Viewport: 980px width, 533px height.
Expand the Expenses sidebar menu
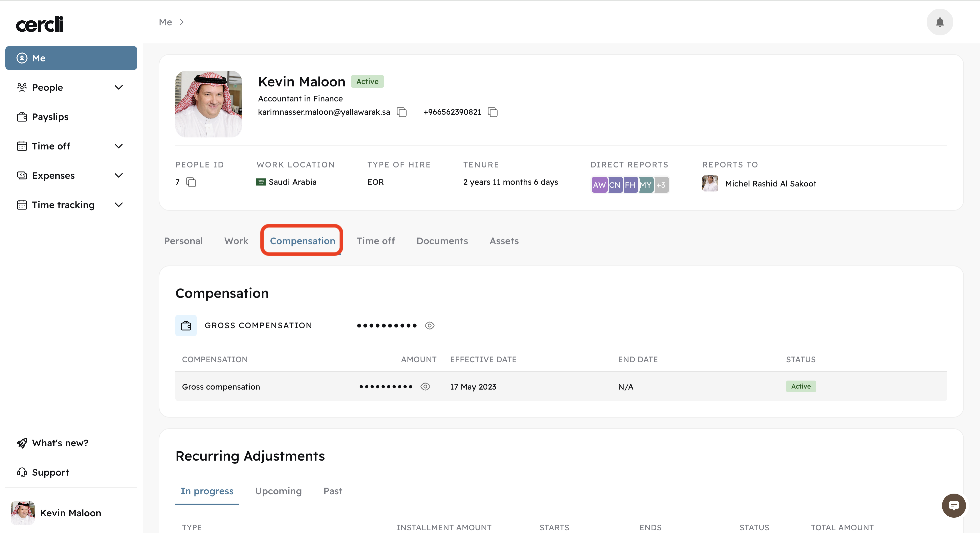pyautogui.click(x=119, y=175)
